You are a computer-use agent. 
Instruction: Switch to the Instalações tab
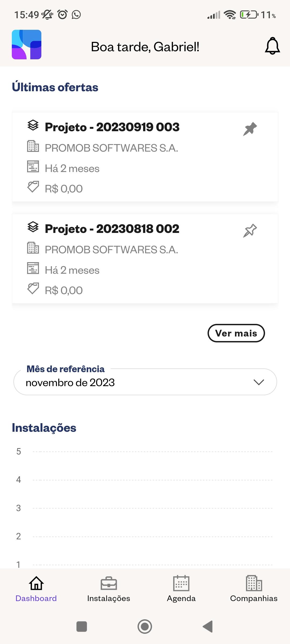[109, 589]
